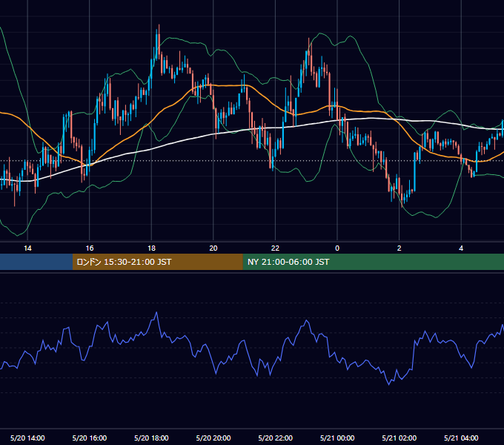
Task: Click the 5/20 14:00 time label
Action: [27, 438]
